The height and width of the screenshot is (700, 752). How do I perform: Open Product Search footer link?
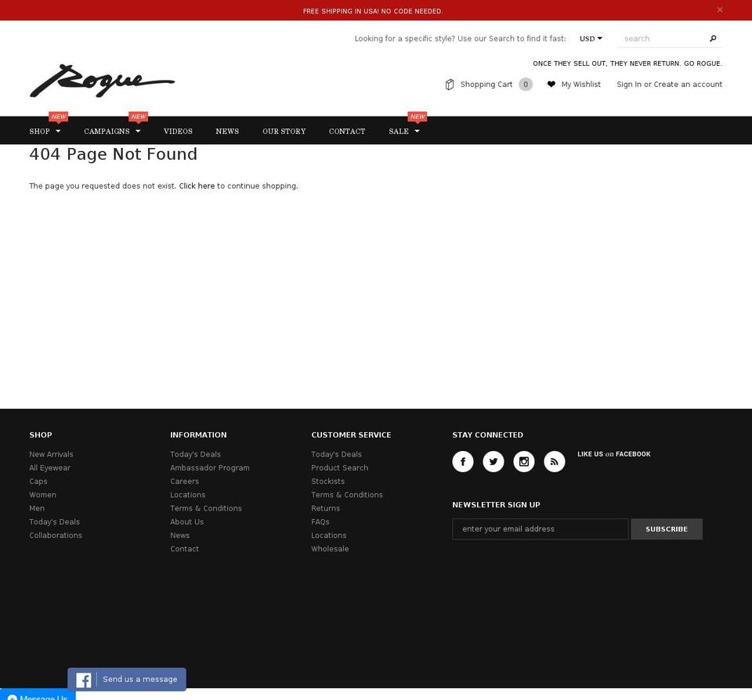point(339,467)
